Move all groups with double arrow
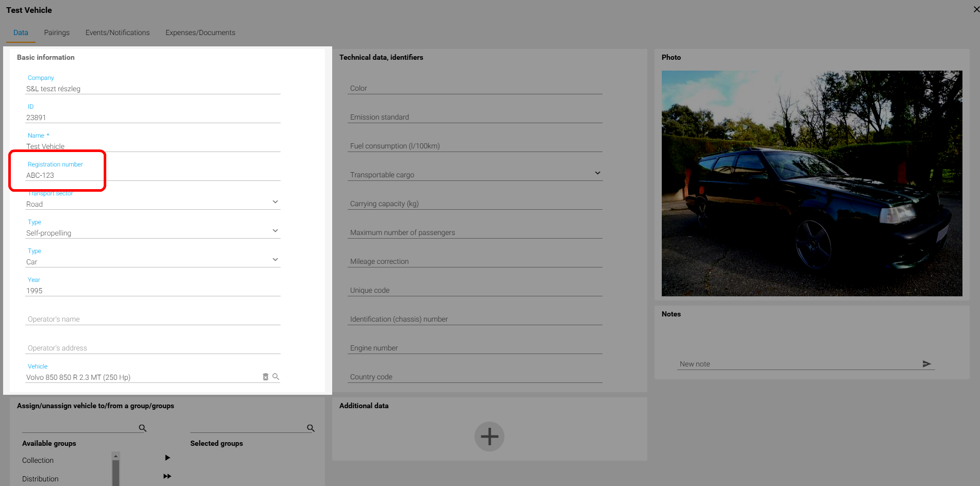The width and height of the screenshot is (980, 486). point(167,476)
